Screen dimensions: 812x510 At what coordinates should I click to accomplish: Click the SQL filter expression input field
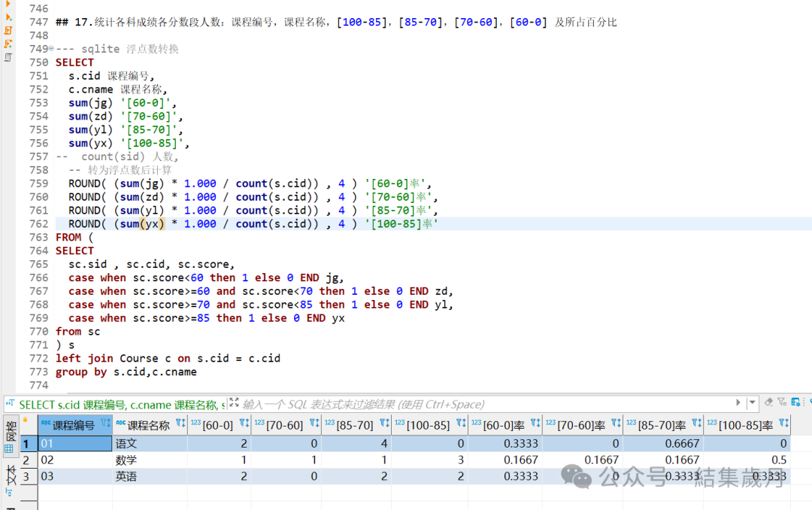pyautogui.click(x=486, y=404)
